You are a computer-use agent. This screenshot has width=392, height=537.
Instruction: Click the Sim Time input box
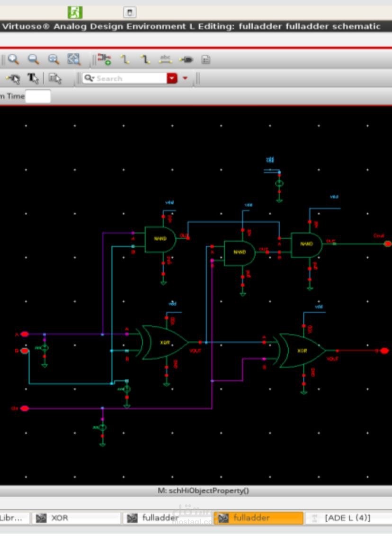tap(37, 96)
